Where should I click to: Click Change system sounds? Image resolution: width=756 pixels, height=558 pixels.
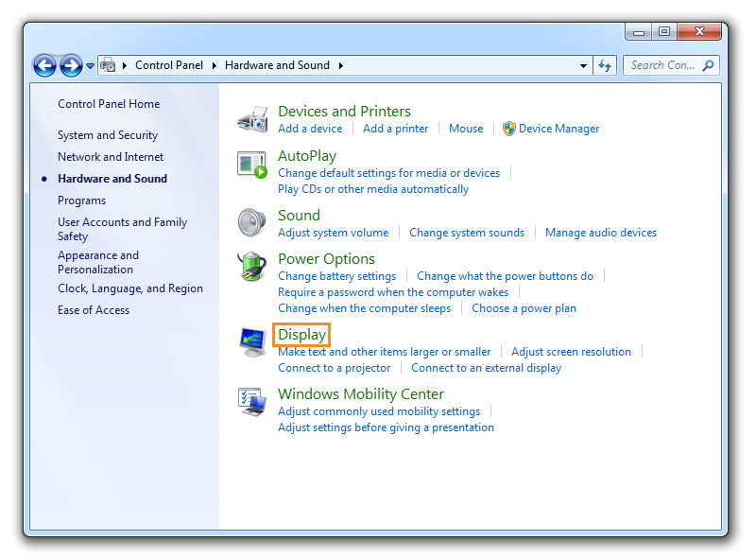tap(467, 233)
